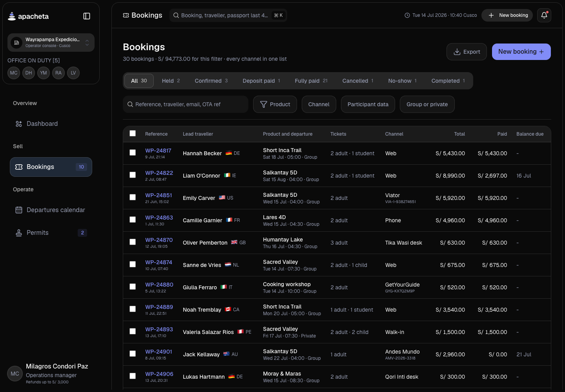Click avatar DH in office on duty

click(x=29, y=73)
